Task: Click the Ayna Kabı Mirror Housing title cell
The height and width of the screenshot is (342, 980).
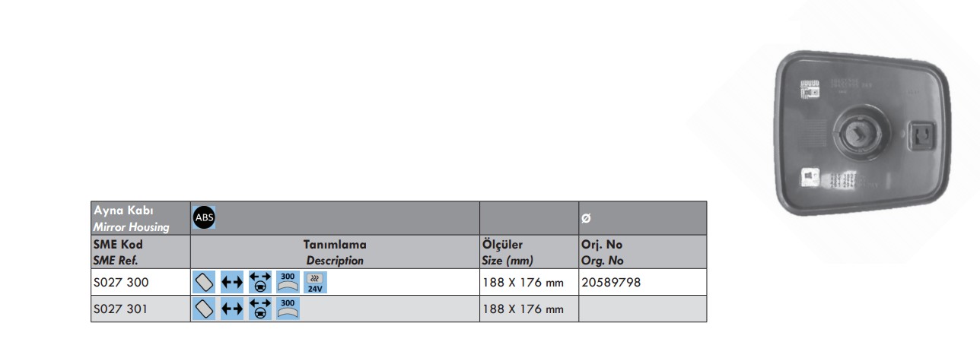Action: tap(131, 218)
